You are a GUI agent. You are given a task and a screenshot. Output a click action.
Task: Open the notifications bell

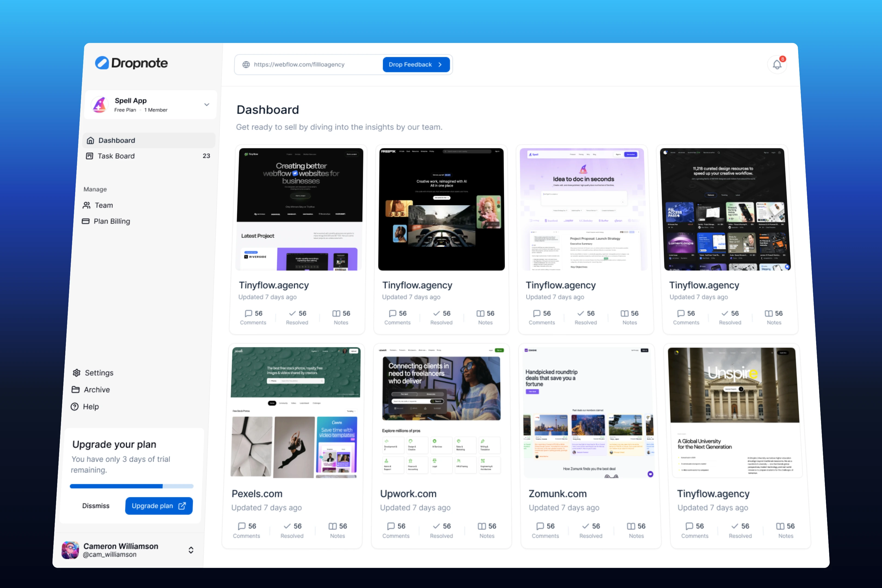(777, 65)
